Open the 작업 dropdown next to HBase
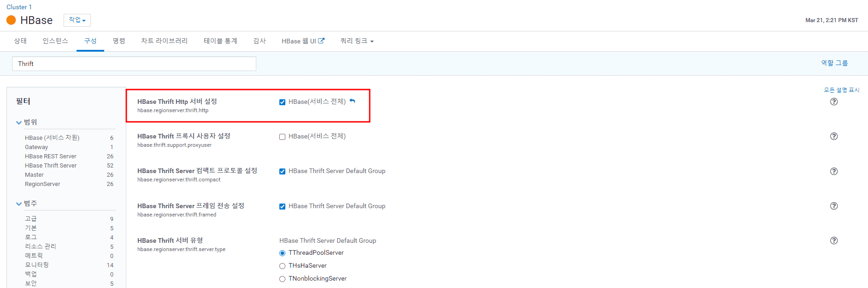The height and width of the screenshot is (288, 868). point(77,20)
